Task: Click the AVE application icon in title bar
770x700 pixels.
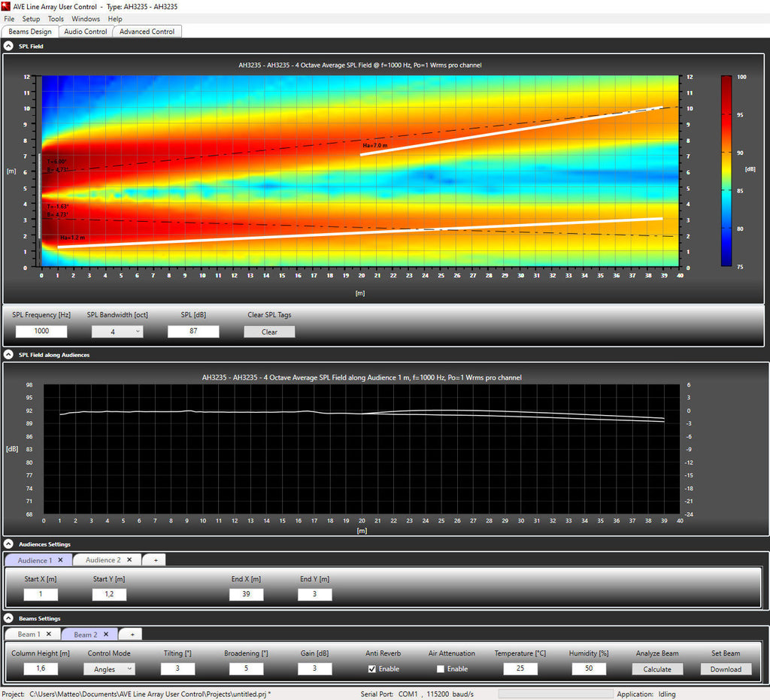Action: click(5, 6)
